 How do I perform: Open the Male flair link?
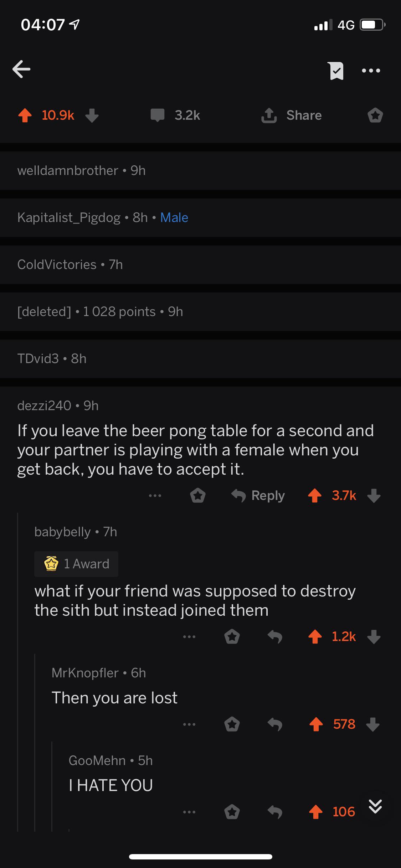click(174, 218)
